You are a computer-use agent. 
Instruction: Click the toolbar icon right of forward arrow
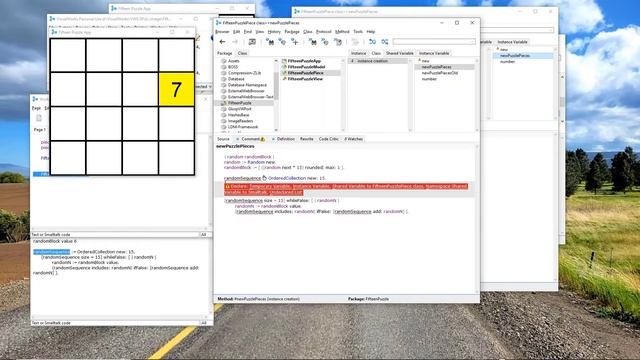click(252, 42)
